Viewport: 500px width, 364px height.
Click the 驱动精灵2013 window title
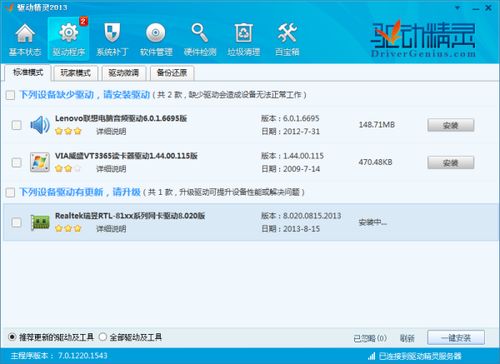42,7
